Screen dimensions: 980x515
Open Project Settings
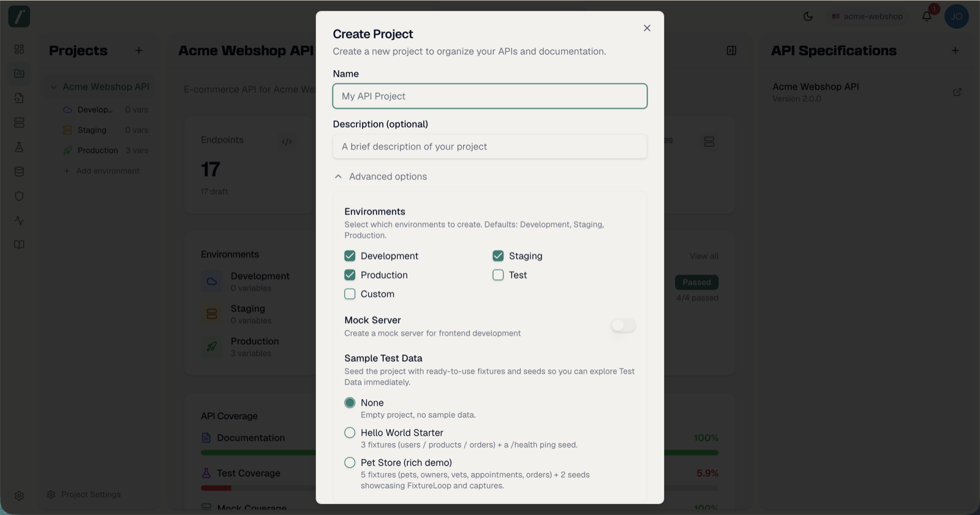click(x=84, y=494)
